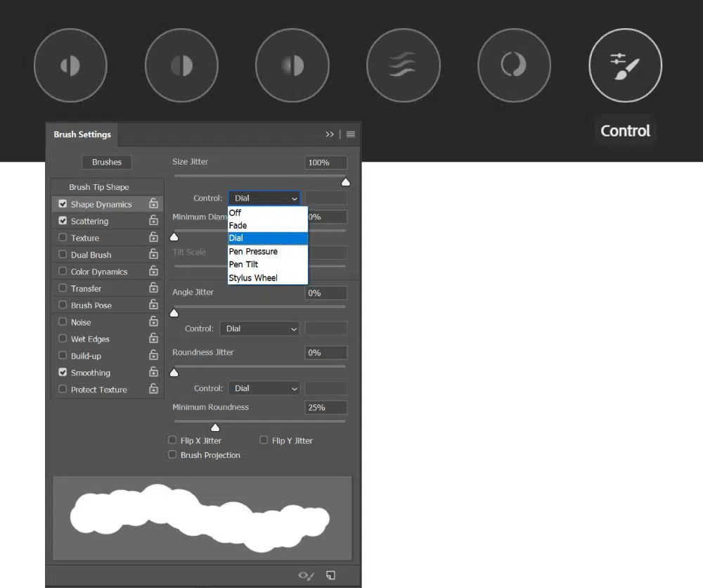Click the lock icon beside Shape Dynamics
The height and width of the screenshot is (588, 703).
pos(153,204)
